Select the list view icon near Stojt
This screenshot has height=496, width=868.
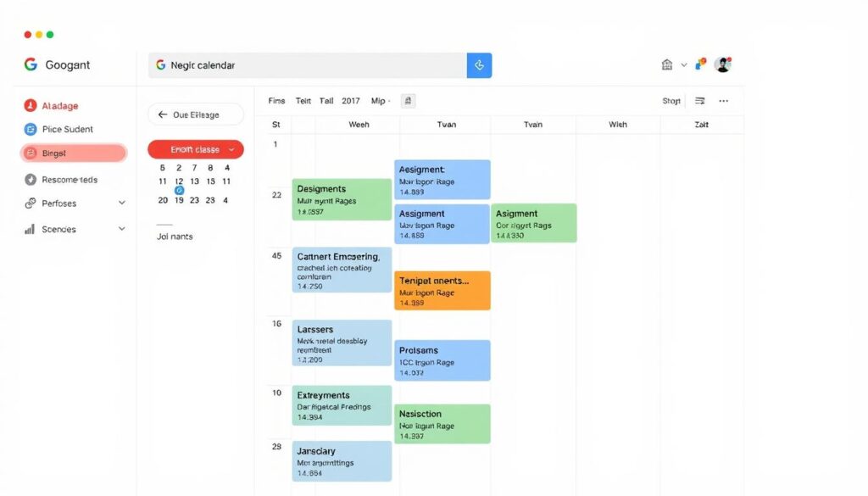tap(698, 100)
